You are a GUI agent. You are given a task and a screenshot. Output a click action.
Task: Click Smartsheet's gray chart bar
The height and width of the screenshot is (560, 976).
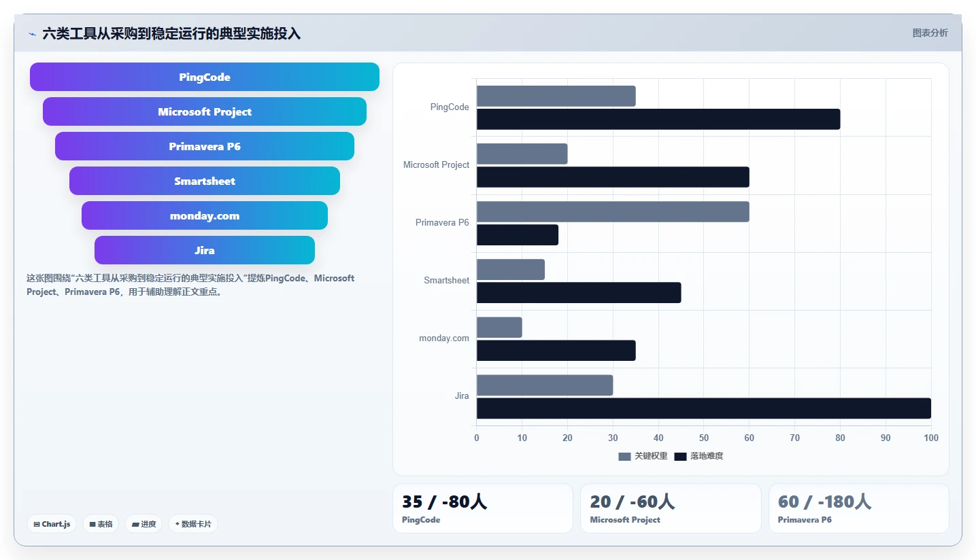[511, 269]
